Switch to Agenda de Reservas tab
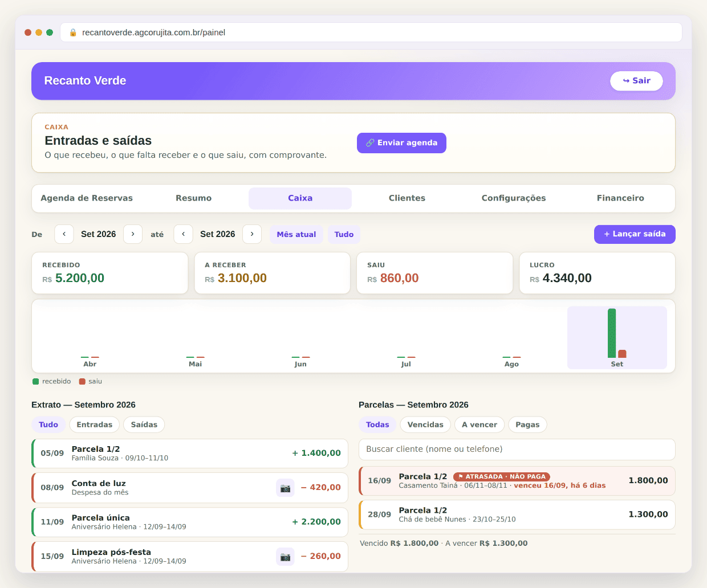Viewport: 707px width, 588px height. tap(87, 198)
